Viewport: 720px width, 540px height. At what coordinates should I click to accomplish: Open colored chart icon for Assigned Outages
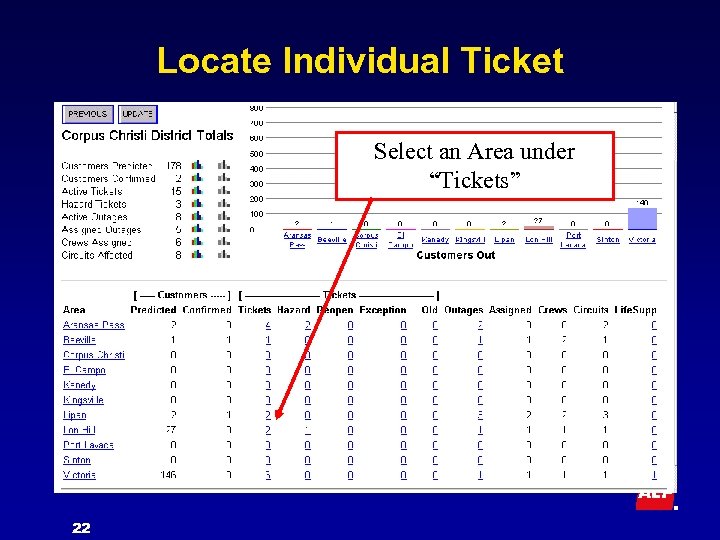pyautogui.click(x=197, y=229)
